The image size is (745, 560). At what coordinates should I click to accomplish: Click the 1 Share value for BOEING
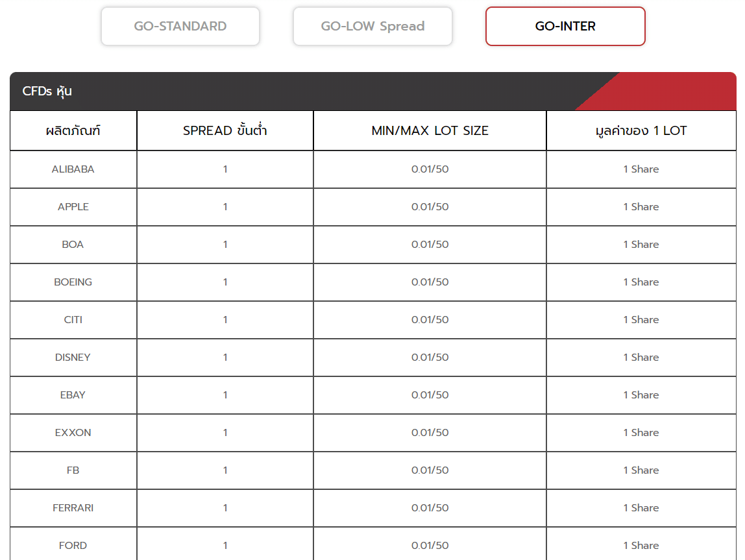(x=641, y=282)
